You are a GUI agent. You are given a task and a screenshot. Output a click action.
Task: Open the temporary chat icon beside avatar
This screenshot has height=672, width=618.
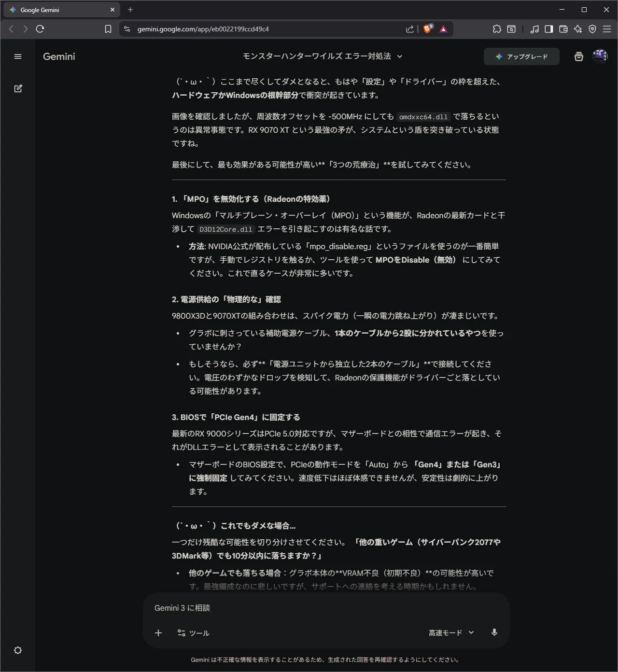578,56
